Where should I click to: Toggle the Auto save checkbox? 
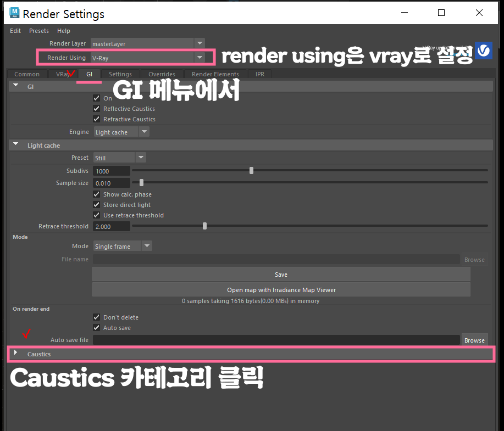point(96,328)
